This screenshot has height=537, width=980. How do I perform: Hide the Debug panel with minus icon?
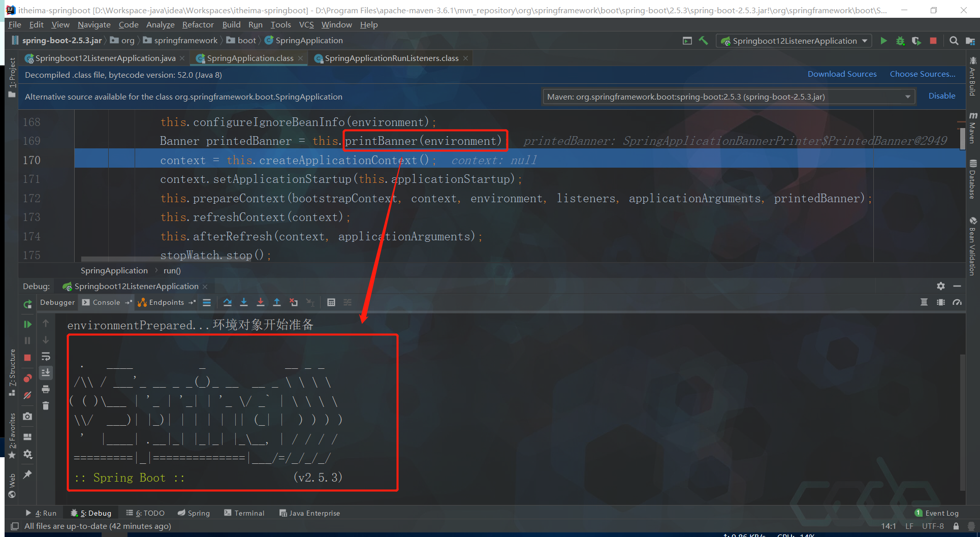[957, 286]
